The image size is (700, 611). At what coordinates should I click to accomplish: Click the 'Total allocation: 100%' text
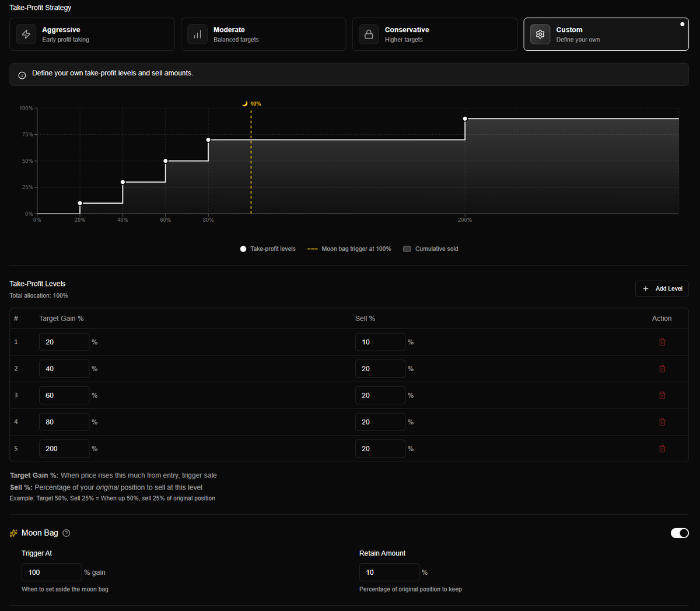pos(38,296)
